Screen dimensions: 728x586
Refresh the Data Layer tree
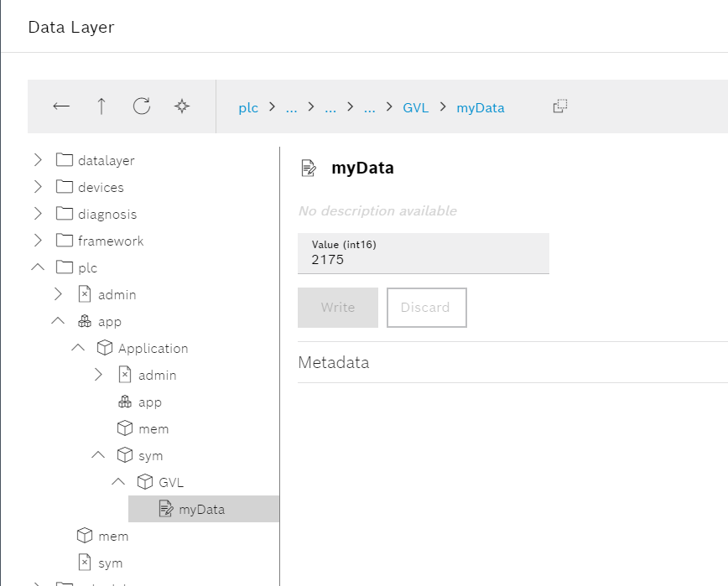(x=142, y=106)
